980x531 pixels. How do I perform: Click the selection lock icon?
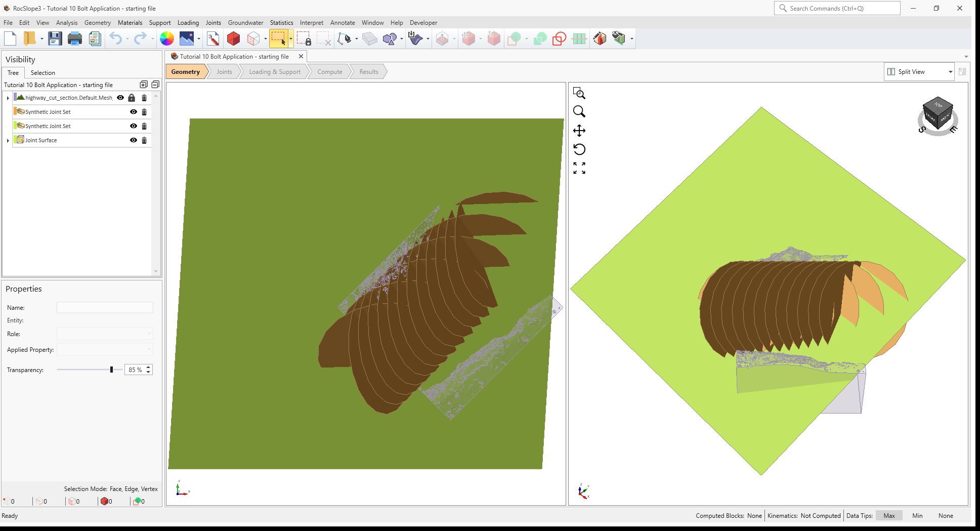(304, 38)
